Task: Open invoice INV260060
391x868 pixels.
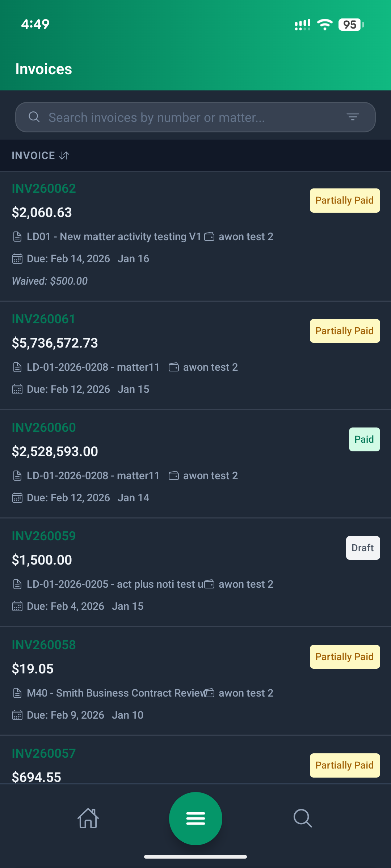Action: coord(44,427)
